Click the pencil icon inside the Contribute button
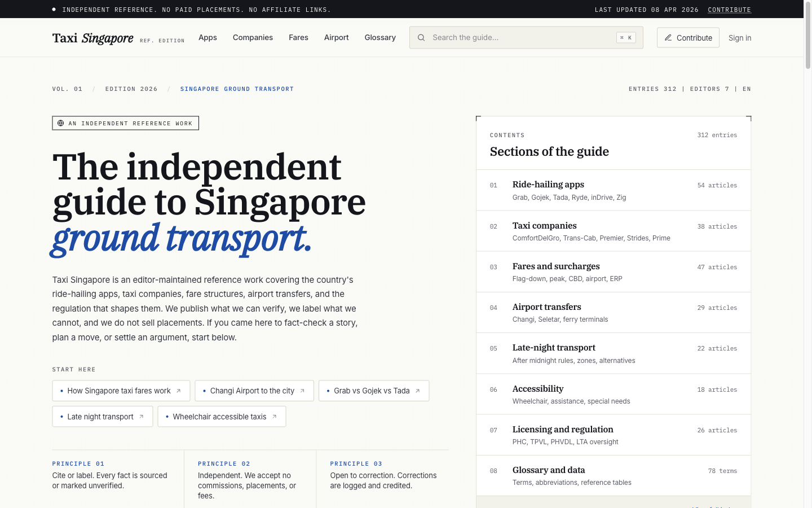 tap(668, 37)
